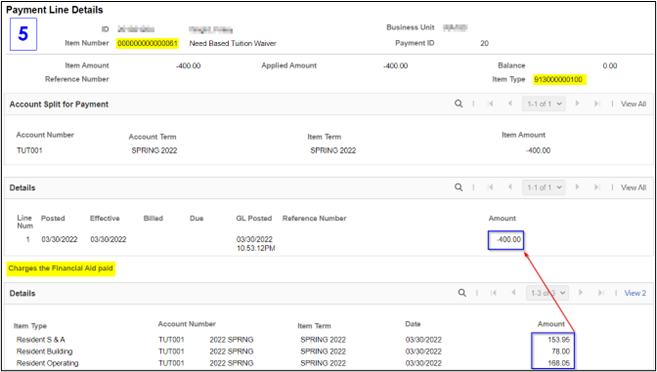Go to next row in Account Split
657x372 pixels.
(x=577, y=104)
